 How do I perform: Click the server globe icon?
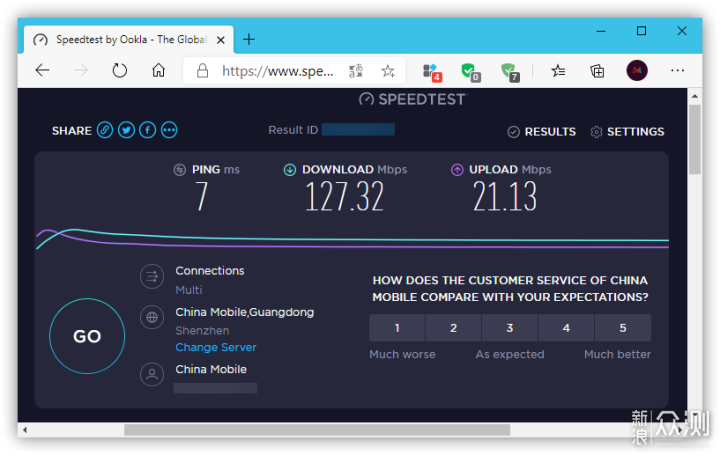(x=152, y=317)
